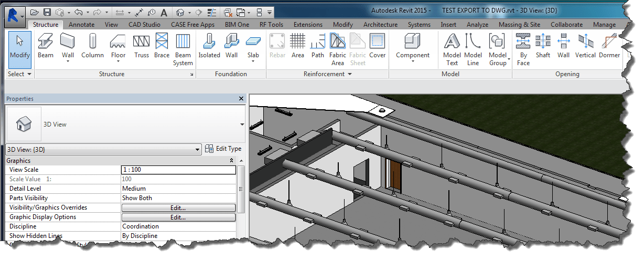Click the View Scale 1 : 100 field
The image size is (644, 260).
tap(179, 170)
